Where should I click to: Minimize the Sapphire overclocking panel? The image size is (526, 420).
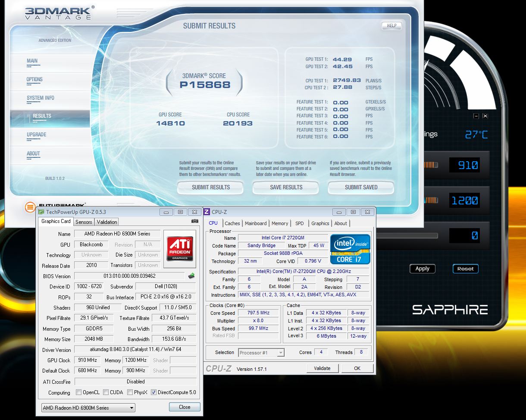click(x=476, y=116)
